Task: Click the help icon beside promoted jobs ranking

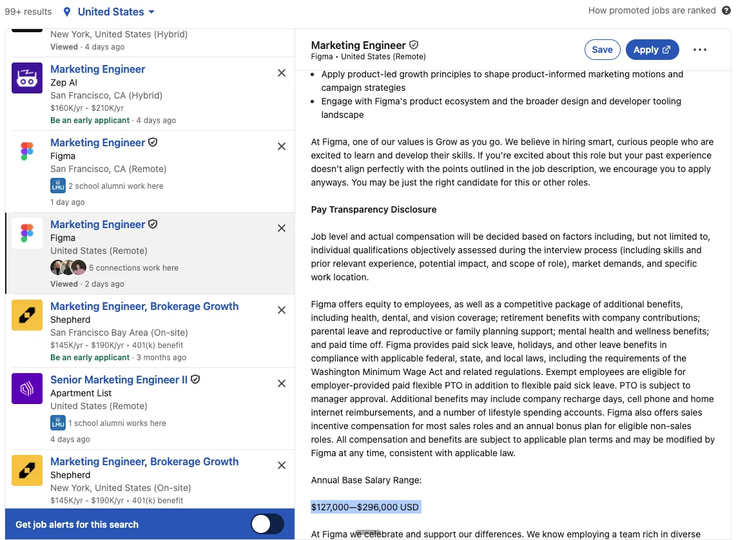Action: click(726, 10)
